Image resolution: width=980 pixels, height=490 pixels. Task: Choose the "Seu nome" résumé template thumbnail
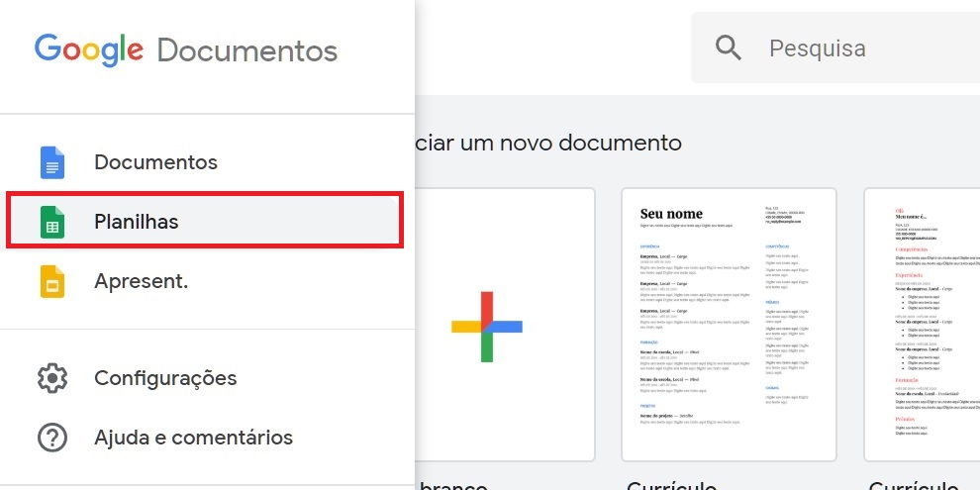(x=729, y=325)
